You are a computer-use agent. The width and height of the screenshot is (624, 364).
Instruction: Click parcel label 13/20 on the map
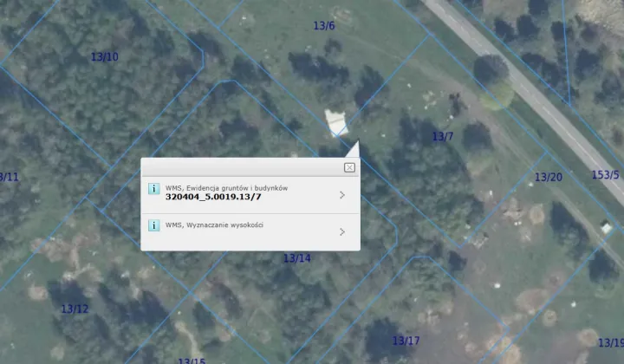click(549, 177)
